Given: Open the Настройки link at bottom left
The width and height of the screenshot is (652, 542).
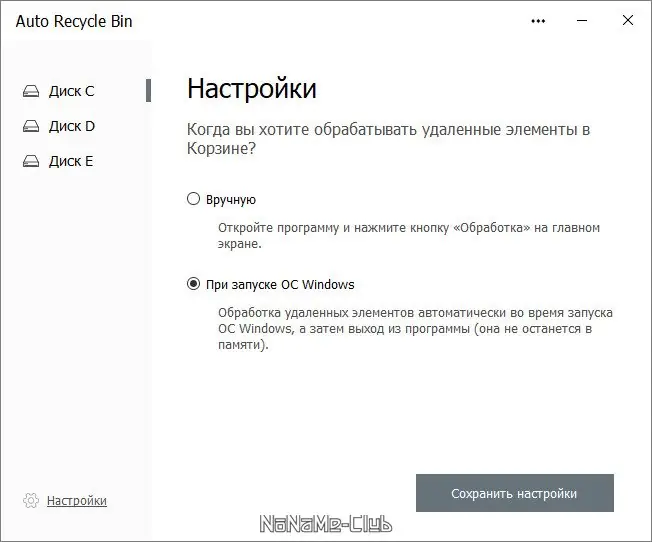Looking at the screenshot, I should click(76, 500).
